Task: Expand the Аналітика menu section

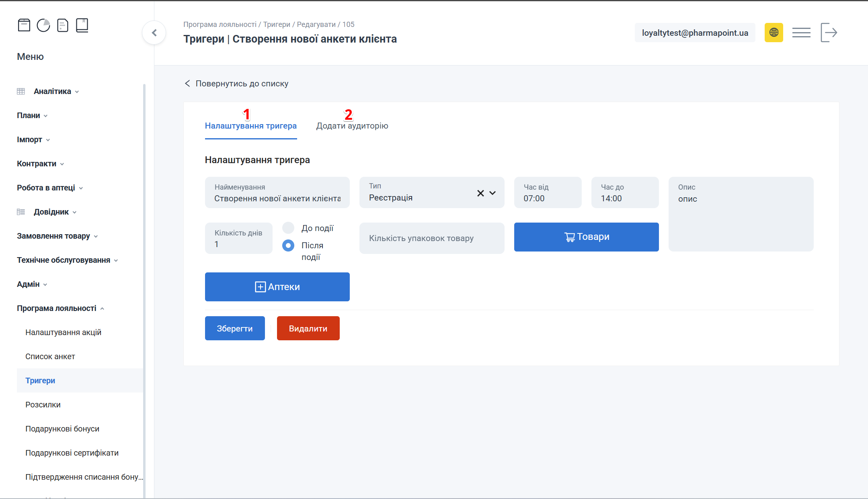Action: click(52, 91)
